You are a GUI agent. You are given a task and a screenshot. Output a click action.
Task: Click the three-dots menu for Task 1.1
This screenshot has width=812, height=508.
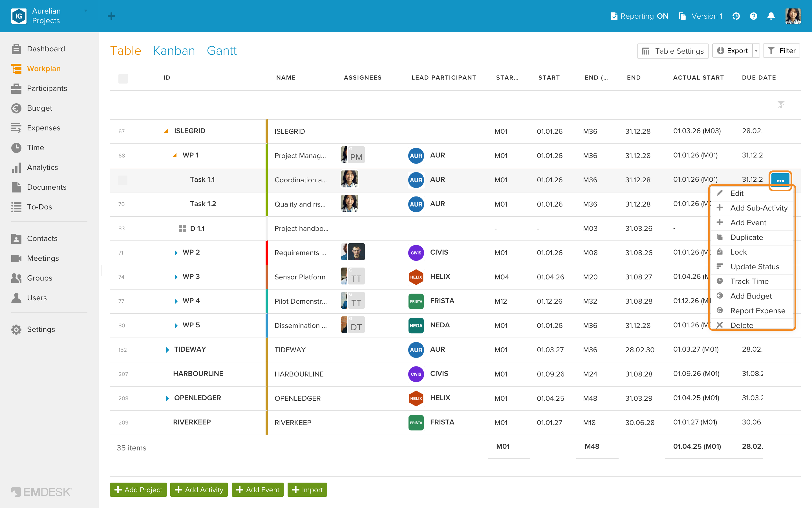click(x=780, y=180)
